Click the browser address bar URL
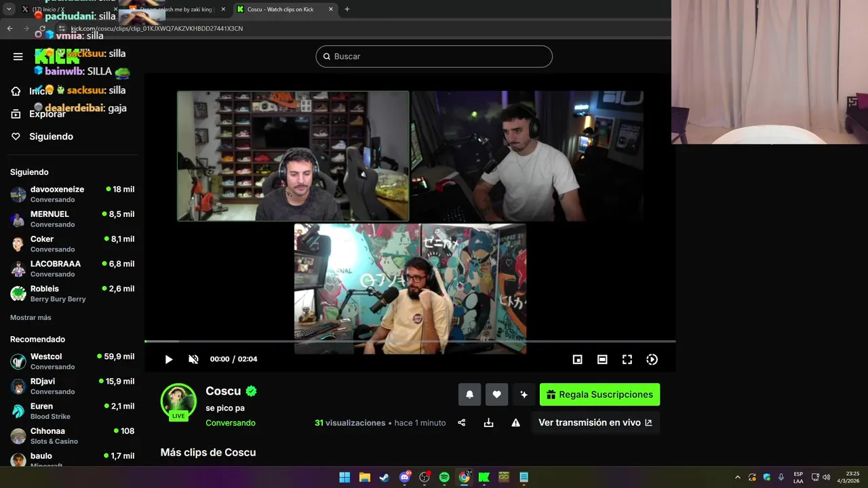Viewport: 868px width, 488px height. [157, 28]
